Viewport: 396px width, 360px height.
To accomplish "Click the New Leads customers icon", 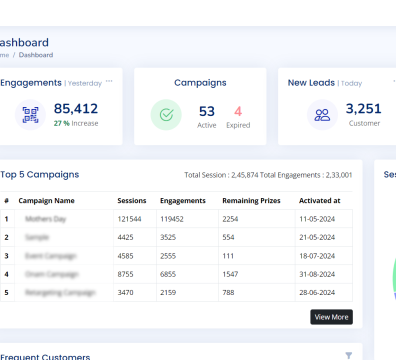I will (x=322, y=115).
